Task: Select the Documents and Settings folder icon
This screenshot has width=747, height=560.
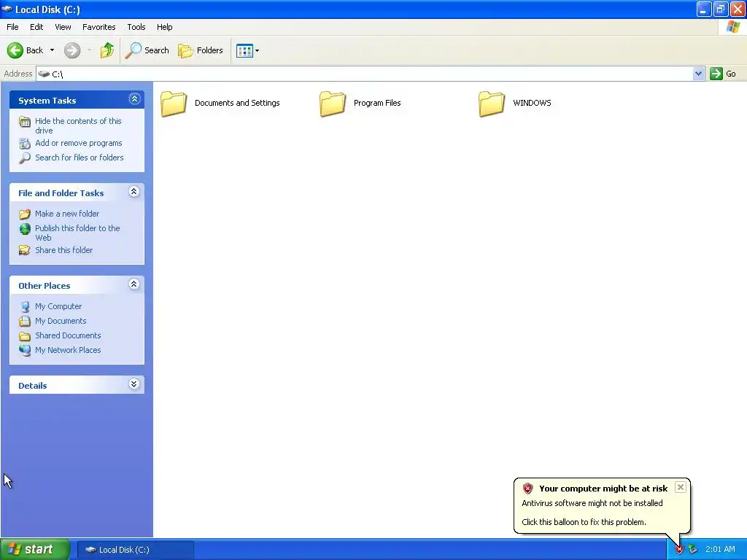Action: (174, 104)
